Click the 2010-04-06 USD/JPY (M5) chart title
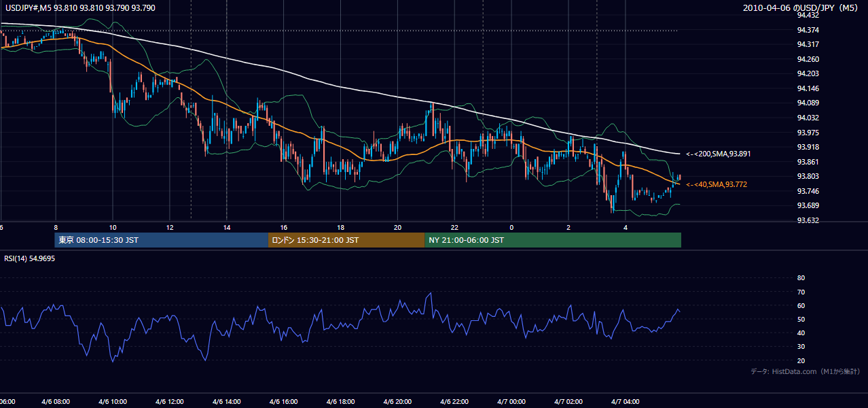 [801, 8]
